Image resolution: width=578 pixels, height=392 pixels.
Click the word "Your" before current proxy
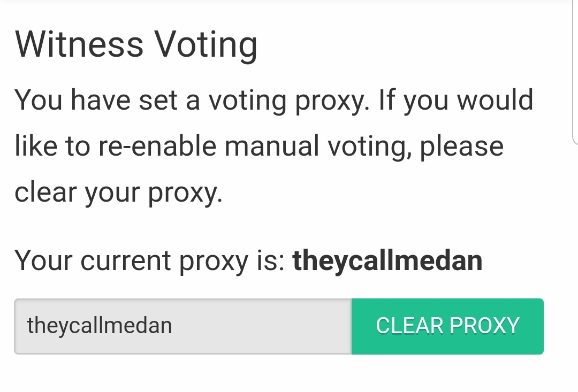pos(44,260)
